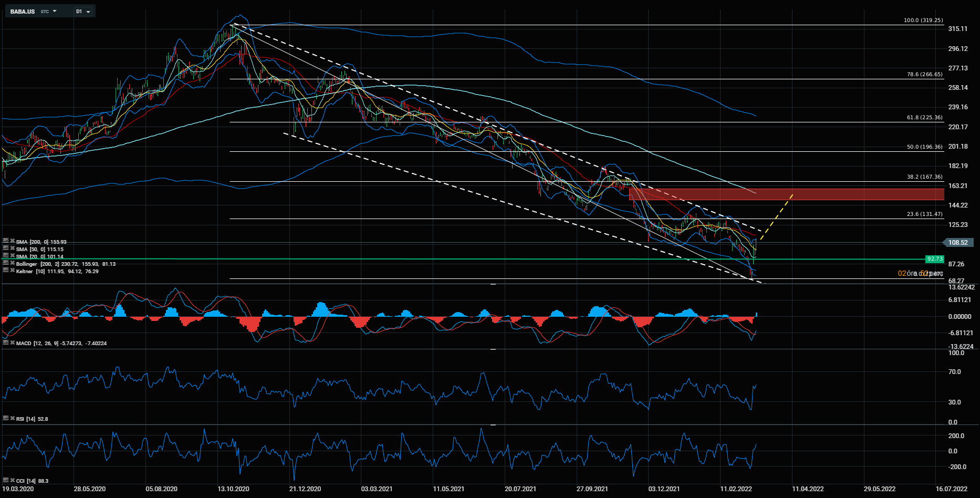Open settings icon for Keltner indicator

pyautogui.click(x=6, y=271)
